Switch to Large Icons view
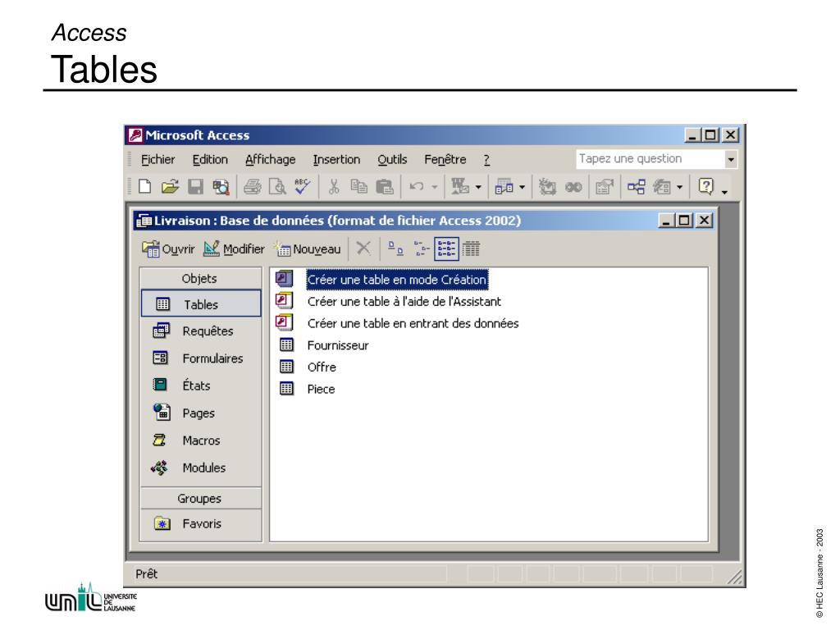Screen dimensions: 840x630 (x=395, y=248)
